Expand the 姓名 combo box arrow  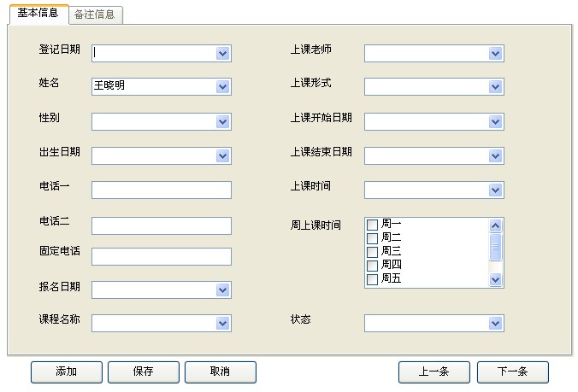point(222,87)
